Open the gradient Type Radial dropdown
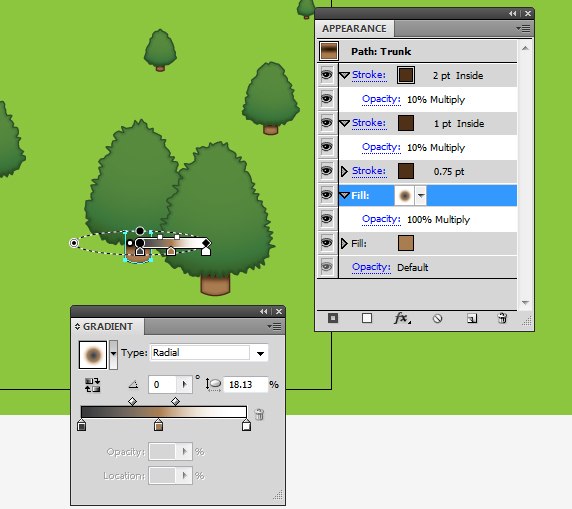 tap(260, 353)
